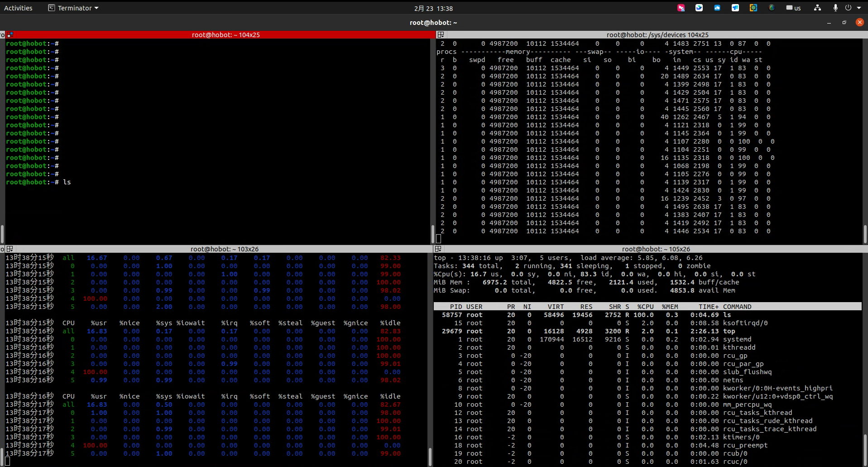This screenshot has height=467, width=868.
Task: Expand the system menu arrow
Action: click(x=859, y=8)
